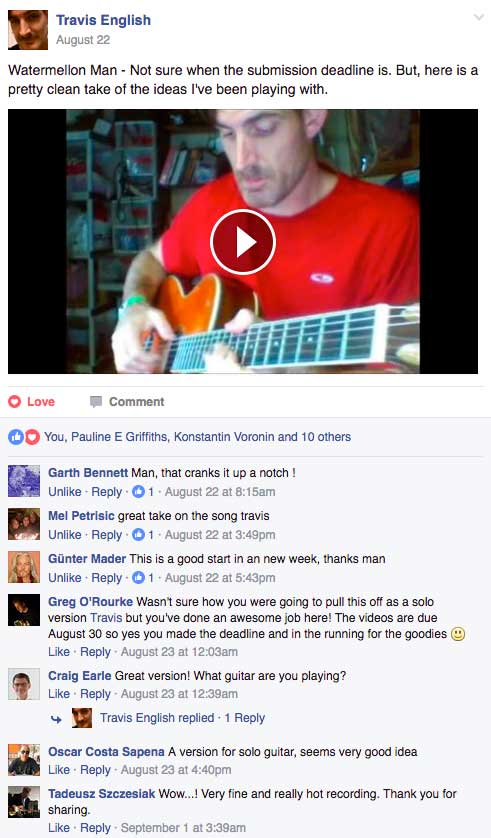Viewport: 491px width, 838px height.
Task: Like Greg O'Rourke's comment
Action: tap(59, 652)
